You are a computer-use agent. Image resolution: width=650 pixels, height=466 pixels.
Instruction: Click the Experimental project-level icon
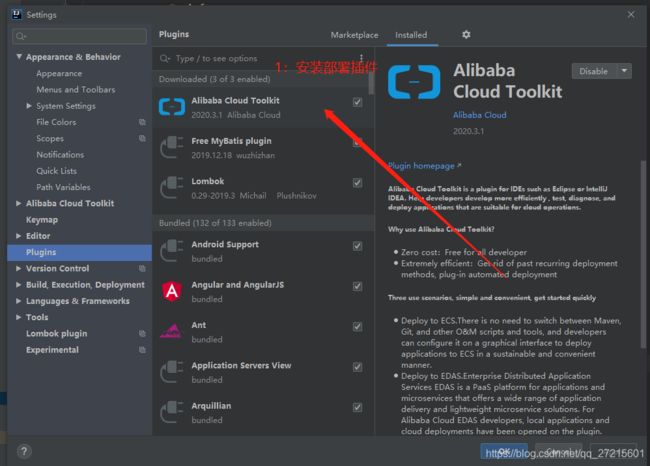tap(142, 350)
